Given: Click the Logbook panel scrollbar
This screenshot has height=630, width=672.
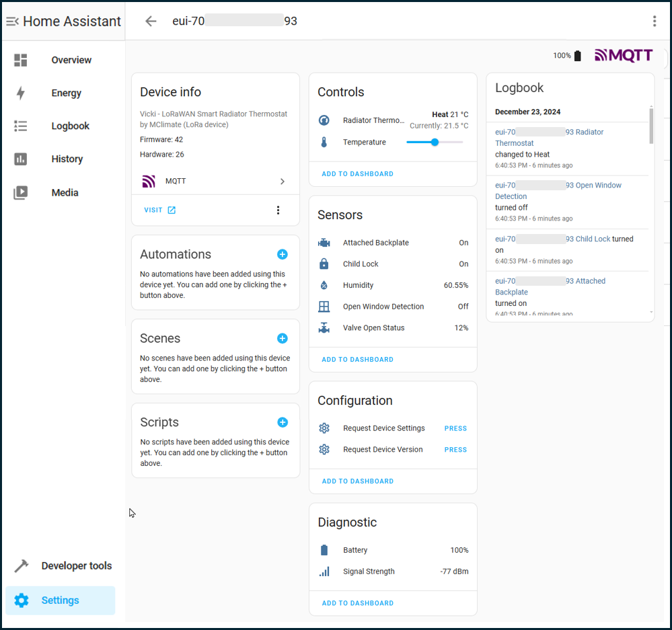Looking at the screenshot, I should 651,126.
